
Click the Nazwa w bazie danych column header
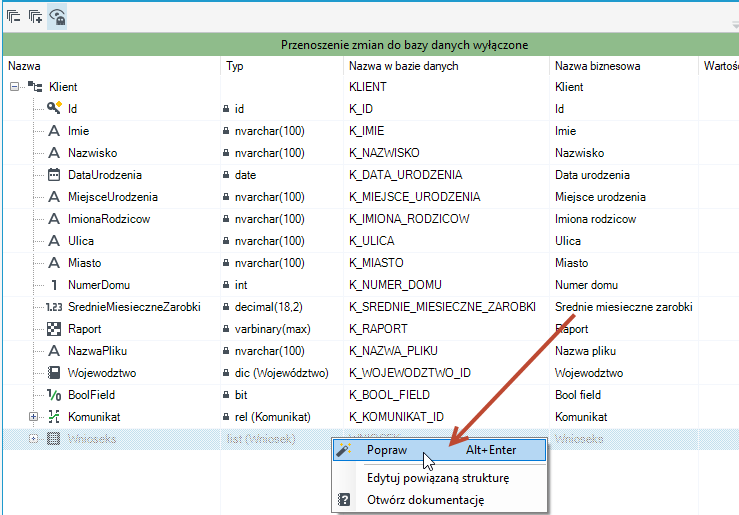pyautogui.click(x=446, y=66)
